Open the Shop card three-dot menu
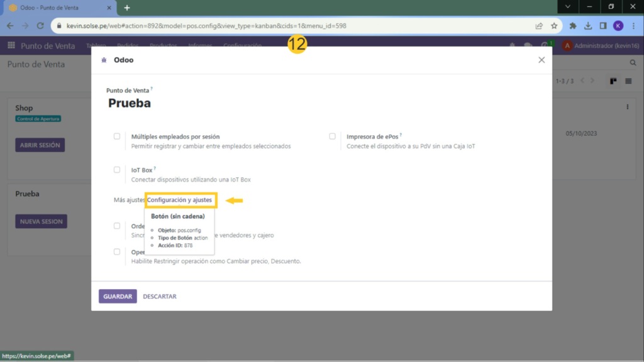This screenshot has width=644, height=362. pos(627,107)
